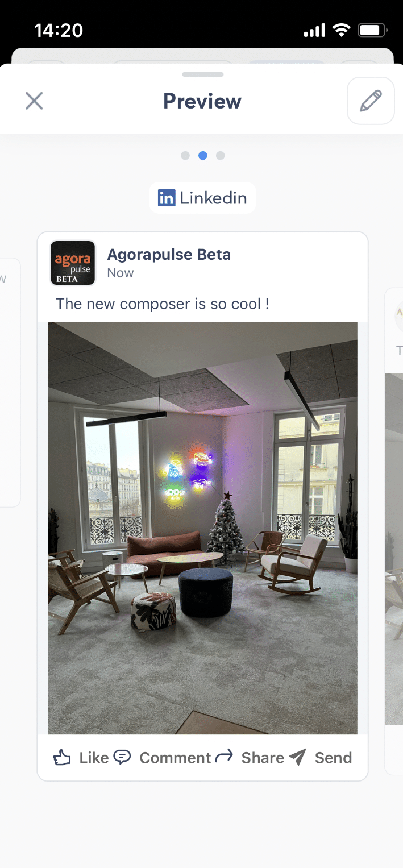Tap the Share arrow icon
Image resolution: width=403 pixels, height=868 pixels.
click(x=225, y=756)
